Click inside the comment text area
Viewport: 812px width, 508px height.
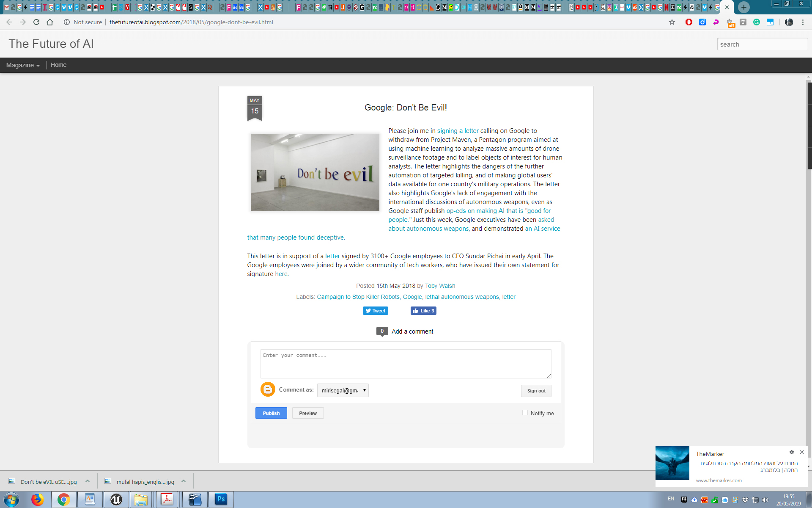pyautogui.click(x=405, y=364)
